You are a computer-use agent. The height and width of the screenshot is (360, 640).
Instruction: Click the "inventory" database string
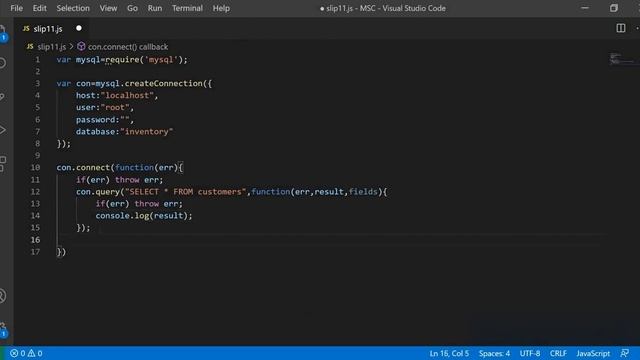pyautogui.click(x=147, y=131)
